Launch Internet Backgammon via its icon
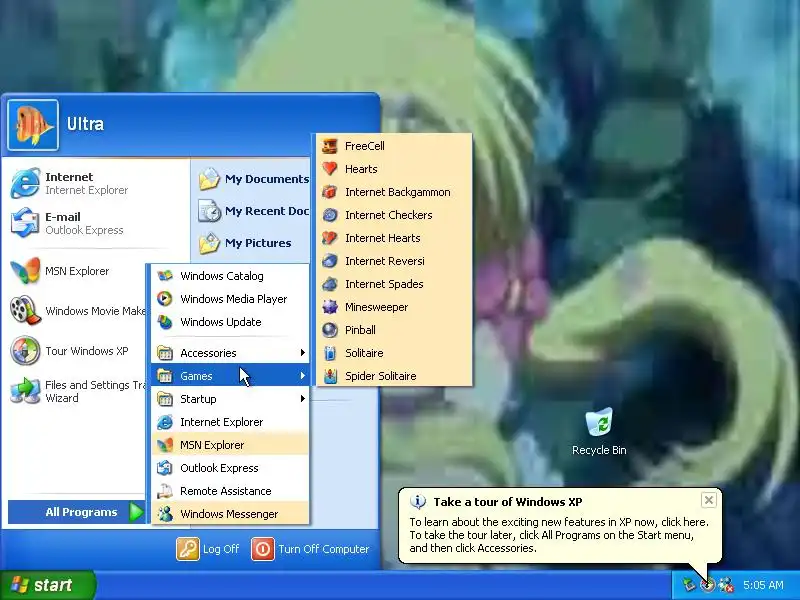 [x=330, y=192]
